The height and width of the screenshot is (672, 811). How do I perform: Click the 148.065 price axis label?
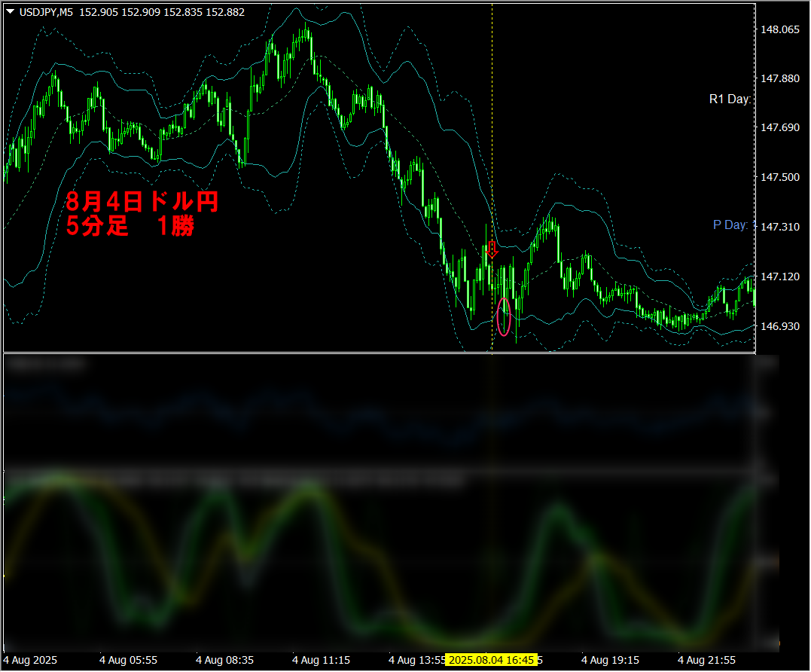click(x=780, y=30)
